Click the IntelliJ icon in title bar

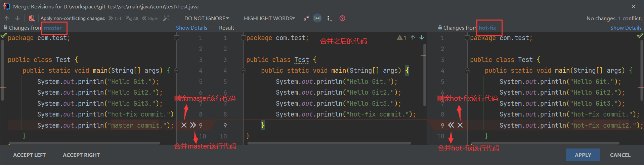click(6, 6)
